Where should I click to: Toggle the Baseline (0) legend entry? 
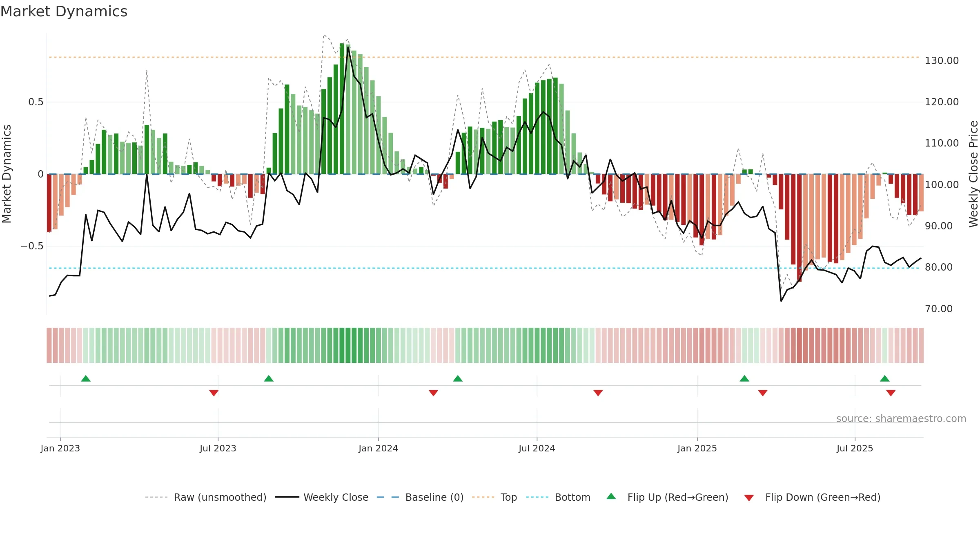(420, 497)
